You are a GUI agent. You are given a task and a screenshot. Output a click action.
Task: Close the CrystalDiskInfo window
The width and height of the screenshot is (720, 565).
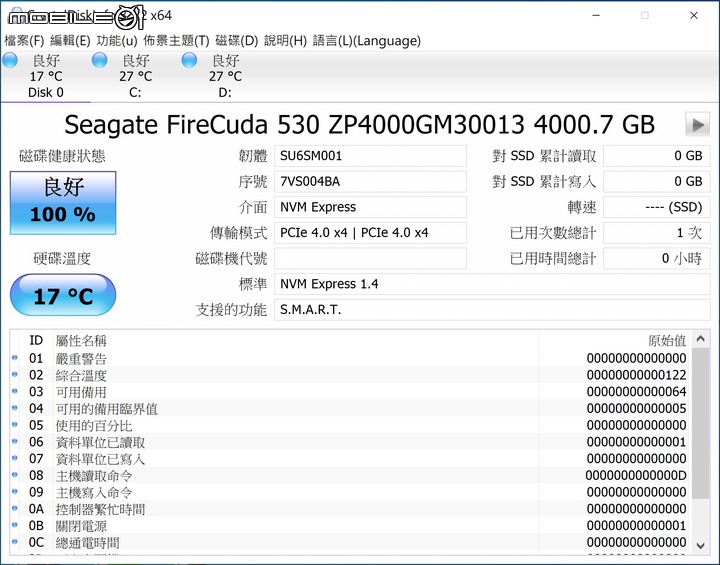[694, 16]
